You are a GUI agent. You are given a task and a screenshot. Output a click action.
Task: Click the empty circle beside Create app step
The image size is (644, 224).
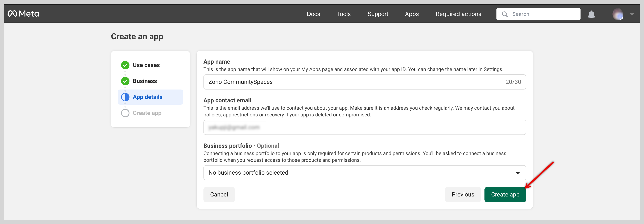tap(125, 113)
